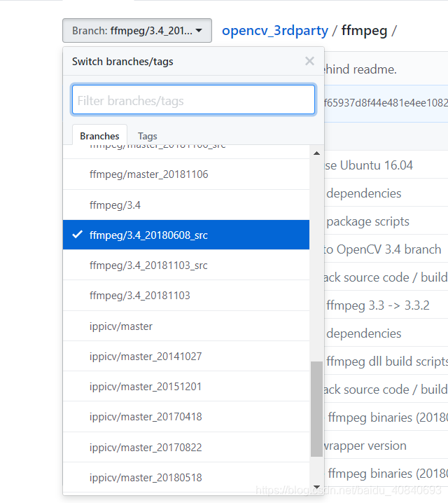Select branch ippicv/master_20180518
This screenshot has height=503, width=448.
point(186,477)
